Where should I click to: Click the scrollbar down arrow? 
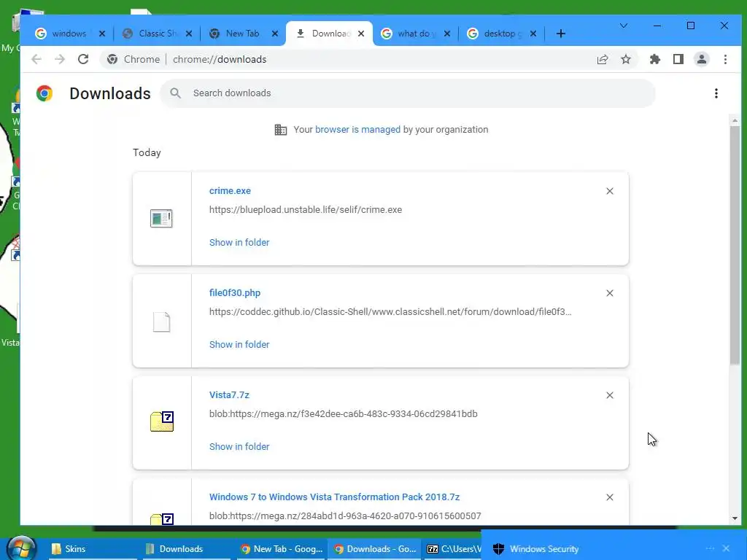click(x=735, y=518)
